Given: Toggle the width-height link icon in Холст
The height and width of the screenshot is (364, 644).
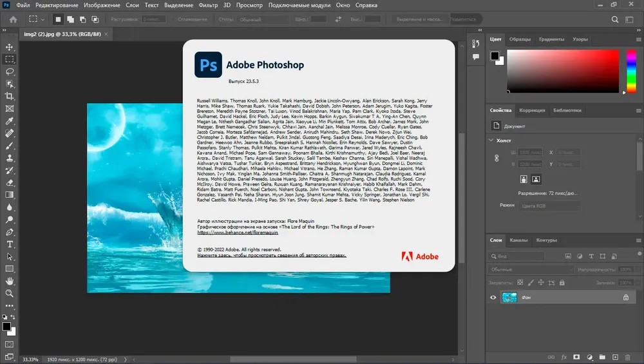Looking at the screenshot, I should pyautogui.click(x=497, y=158).
